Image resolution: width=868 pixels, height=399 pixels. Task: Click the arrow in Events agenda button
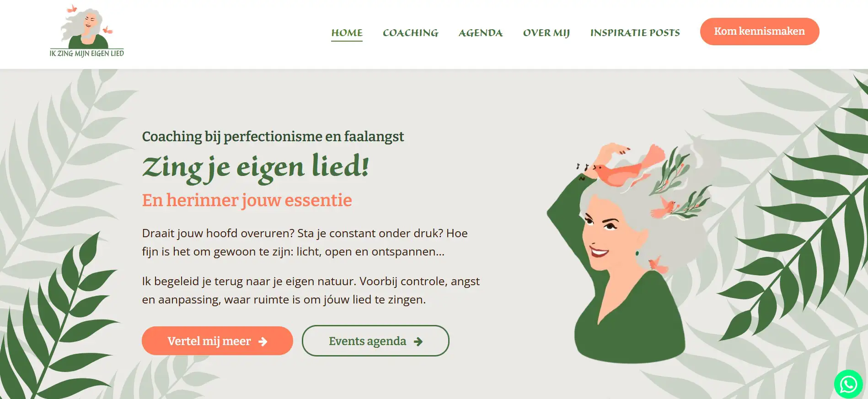(418, 341)
